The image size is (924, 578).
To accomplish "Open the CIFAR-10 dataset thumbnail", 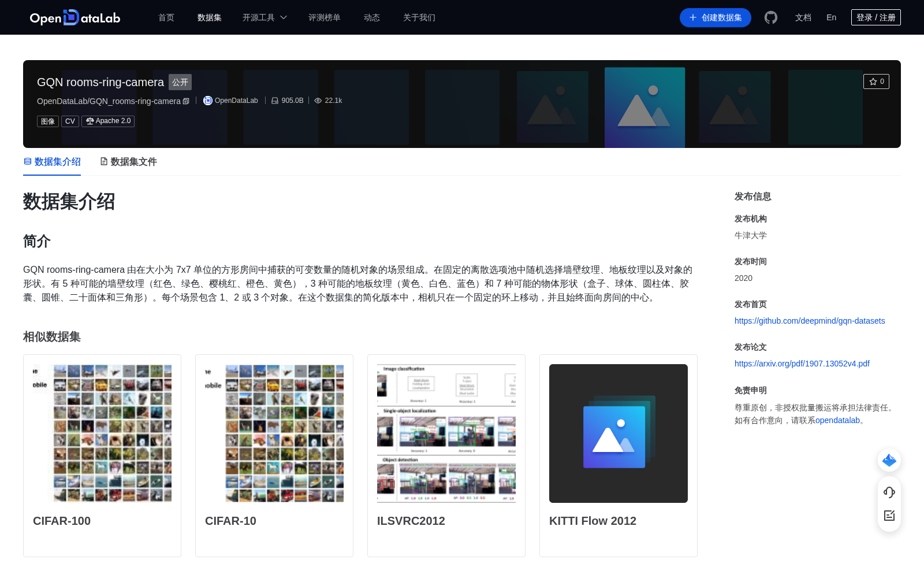I will coord(274,433).
